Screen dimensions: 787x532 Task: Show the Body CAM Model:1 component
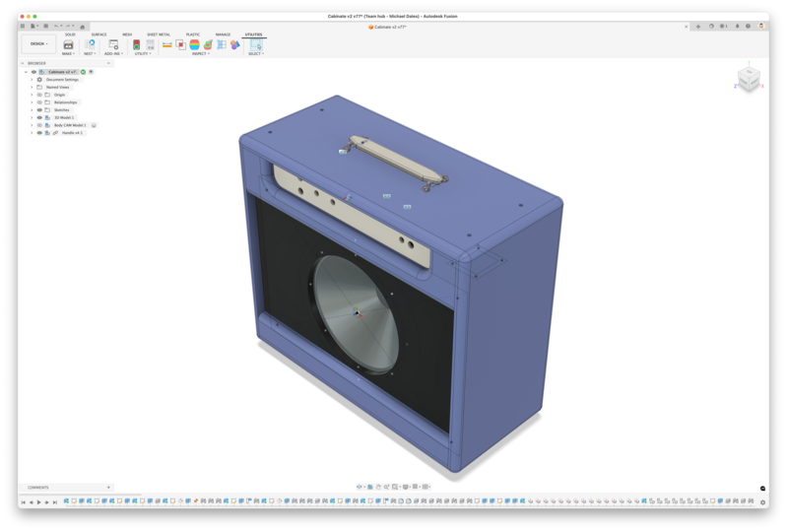(39, 125)
